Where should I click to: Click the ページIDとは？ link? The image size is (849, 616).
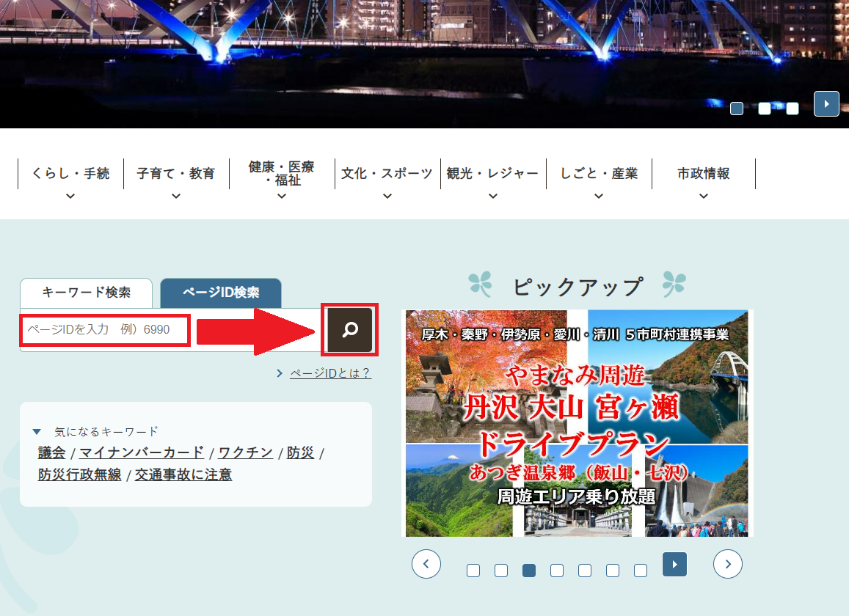pyautogui.click(x=330, y=373)
